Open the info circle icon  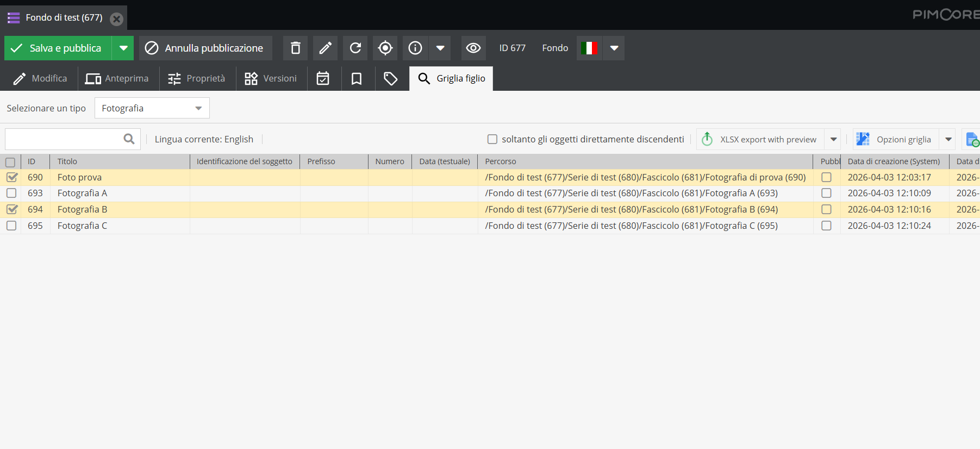point(415,48)
